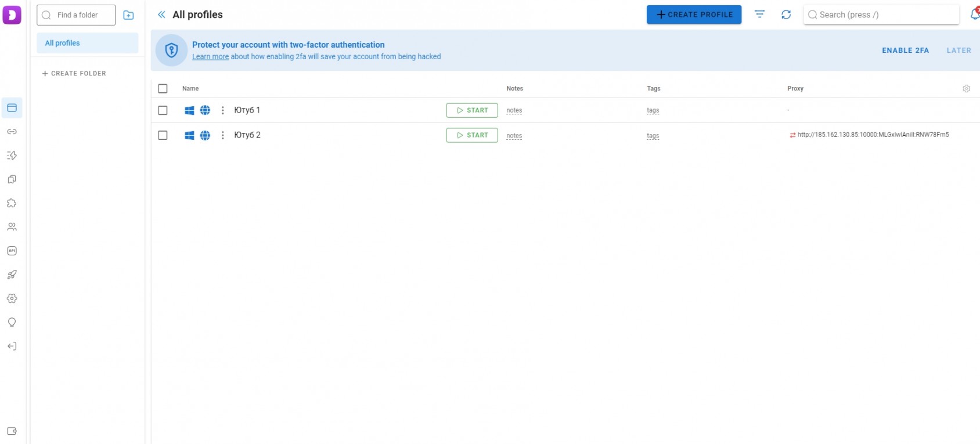
Task: Click the Windows OS icon for Ютуб 2
Action: (189, 135)
